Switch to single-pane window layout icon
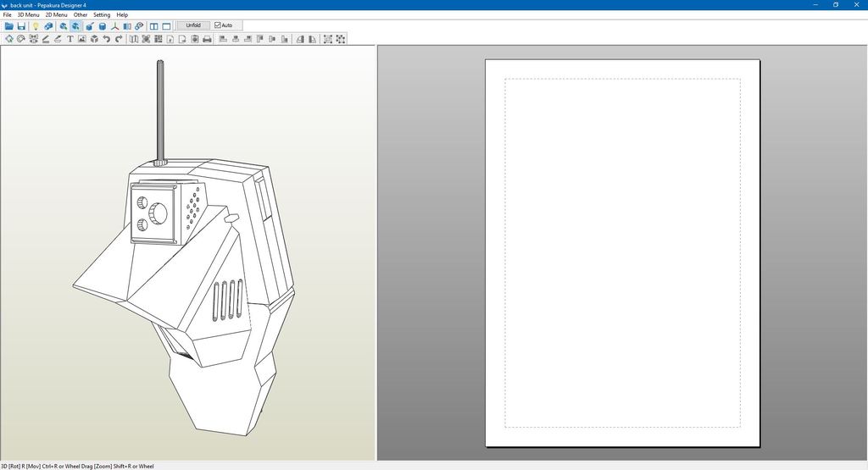 tap(166, 26)
